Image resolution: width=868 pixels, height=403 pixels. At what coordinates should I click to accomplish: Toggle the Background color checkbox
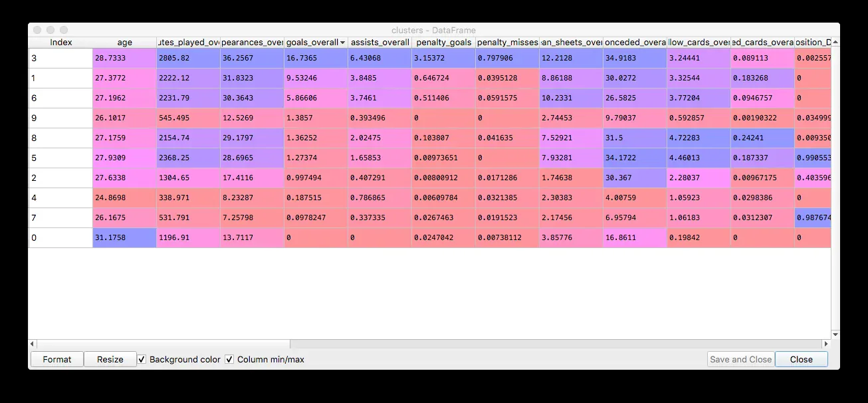(x=142, y=359)
